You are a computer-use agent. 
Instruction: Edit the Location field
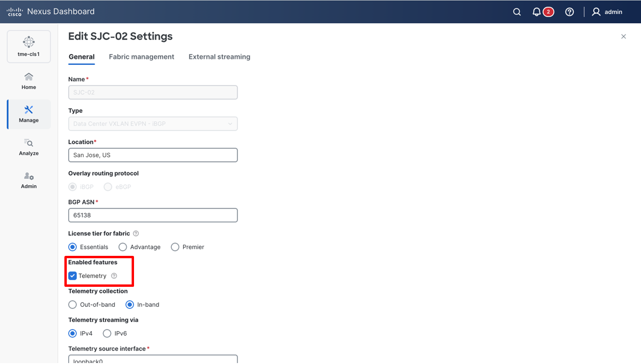click(x=153, y=155)
